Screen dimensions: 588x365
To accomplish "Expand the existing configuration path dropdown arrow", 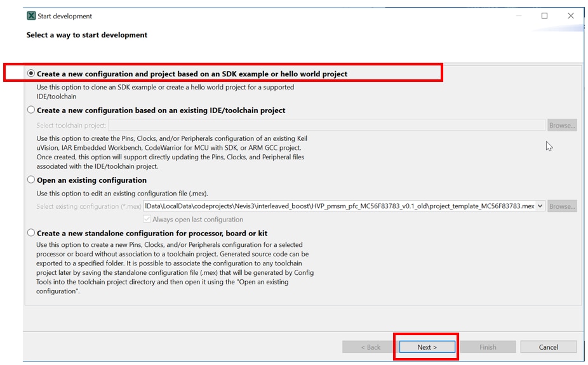I will 540,206.
